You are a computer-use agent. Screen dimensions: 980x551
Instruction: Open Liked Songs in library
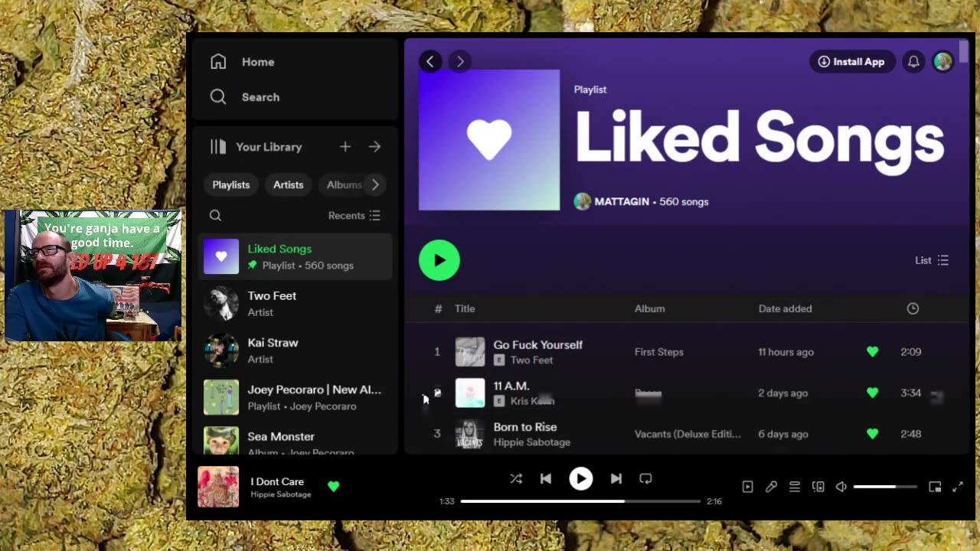tap(296, 256)
